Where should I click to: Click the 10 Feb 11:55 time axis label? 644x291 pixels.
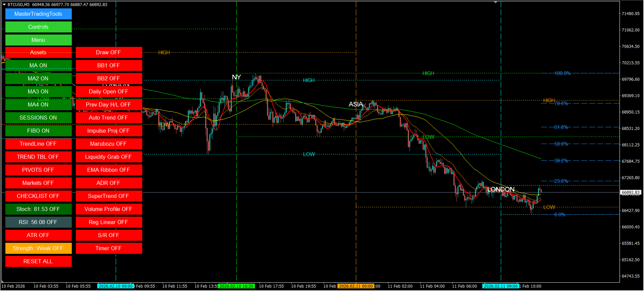click(x=175, y=286)
